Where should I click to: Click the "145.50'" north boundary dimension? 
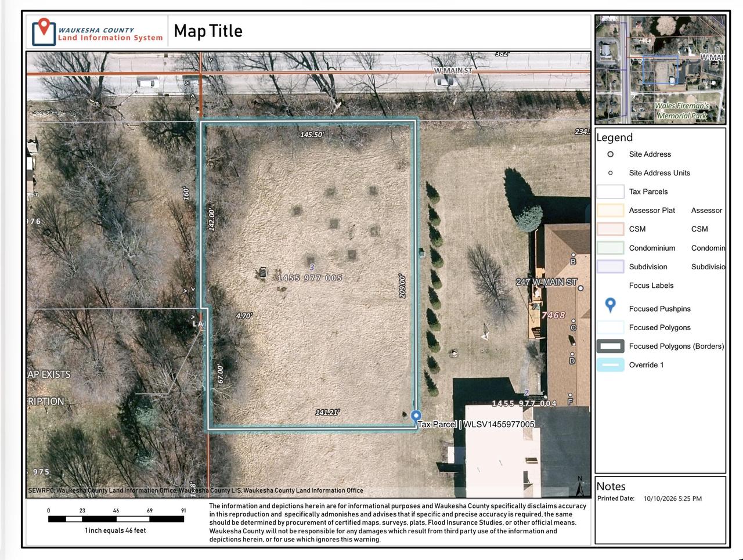click(x=312, y=135)
